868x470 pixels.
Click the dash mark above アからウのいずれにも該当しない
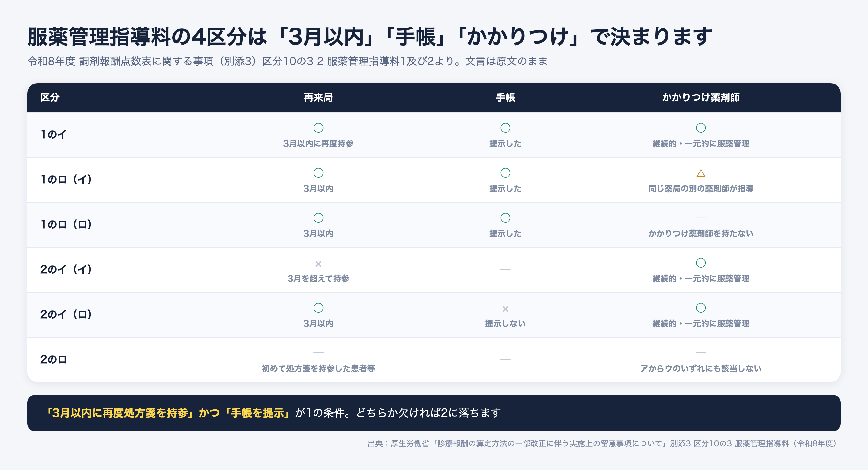coord(701,353)
